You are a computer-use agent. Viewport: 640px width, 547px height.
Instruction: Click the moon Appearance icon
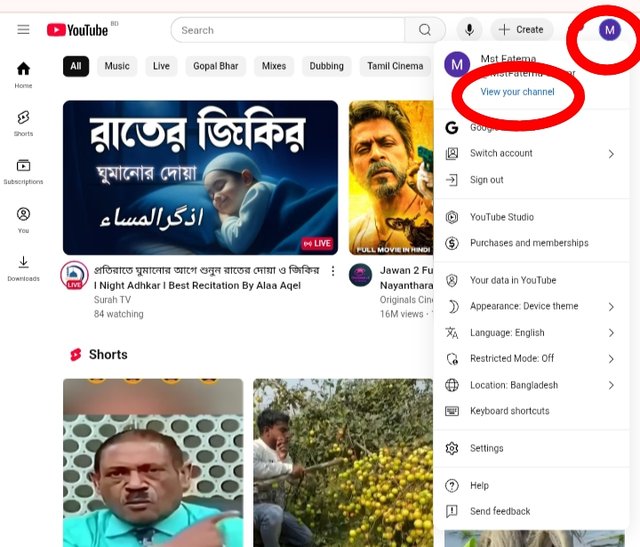pos(453,307)
